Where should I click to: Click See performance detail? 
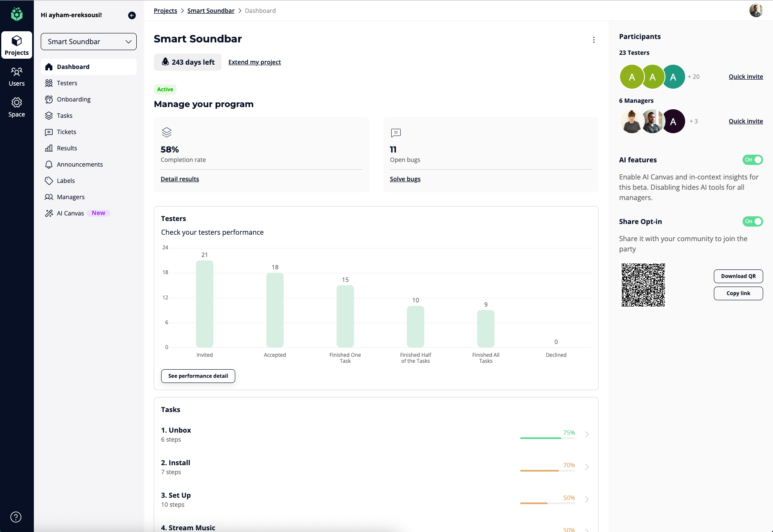click(x=198, y=376)
